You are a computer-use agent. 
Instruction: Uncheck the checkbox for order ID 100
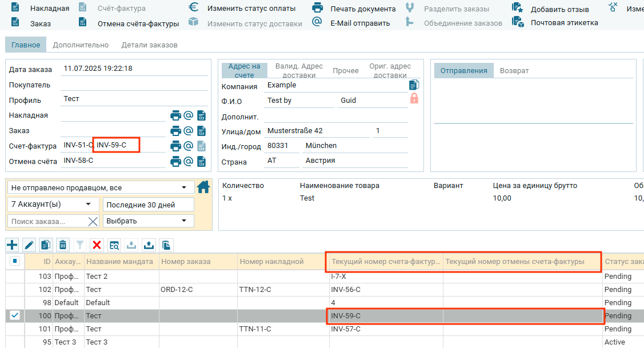point(15,315)
